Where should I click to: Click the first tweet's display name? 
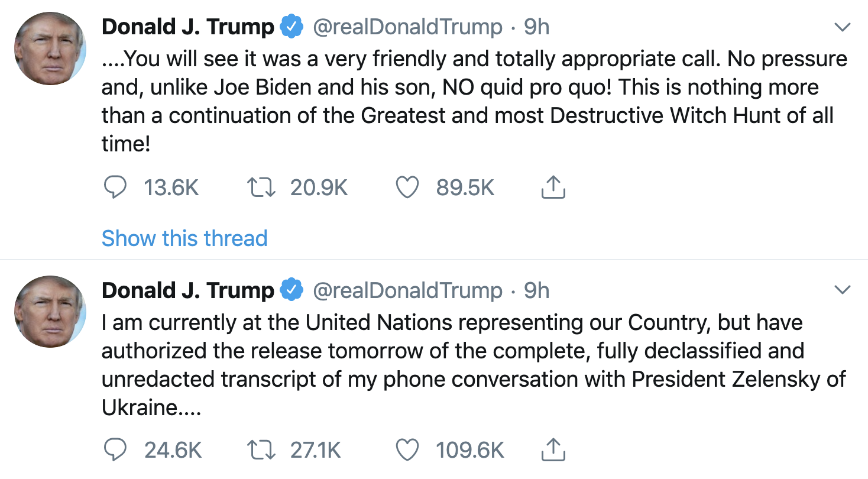187,27
